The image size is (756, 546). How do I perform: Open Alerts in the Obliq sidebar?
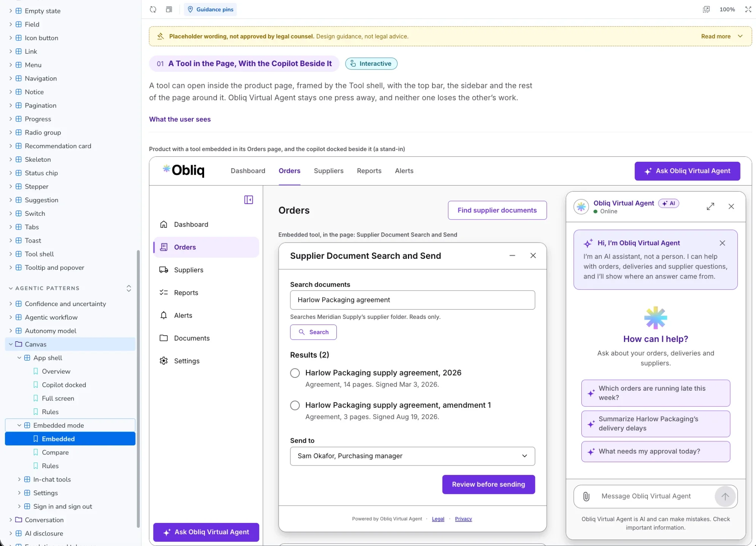coord(206,316)
